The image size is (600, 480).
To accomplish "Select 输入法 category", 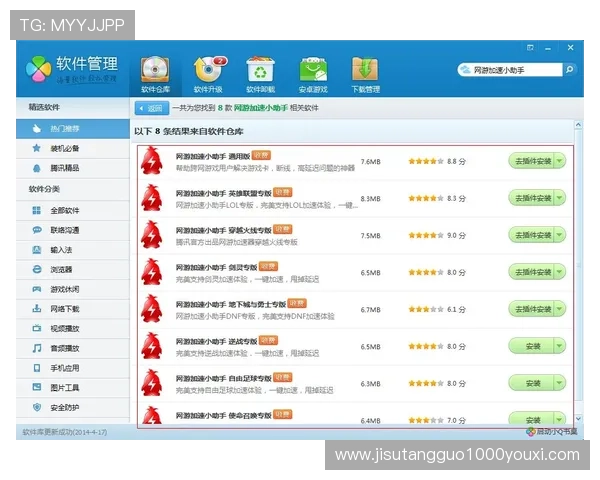I will [x=73, y=250].
